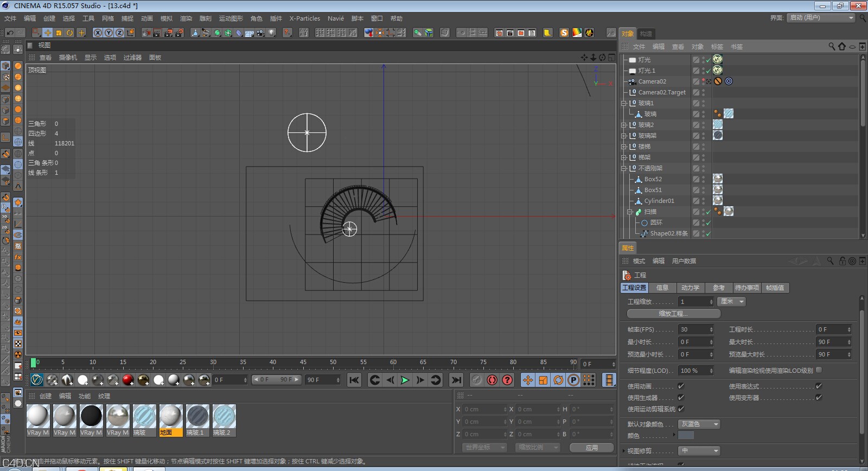This screenshot has height=471, width=868.
Task: Switch to the 构造 tab
Action: (x=646, y=34)
